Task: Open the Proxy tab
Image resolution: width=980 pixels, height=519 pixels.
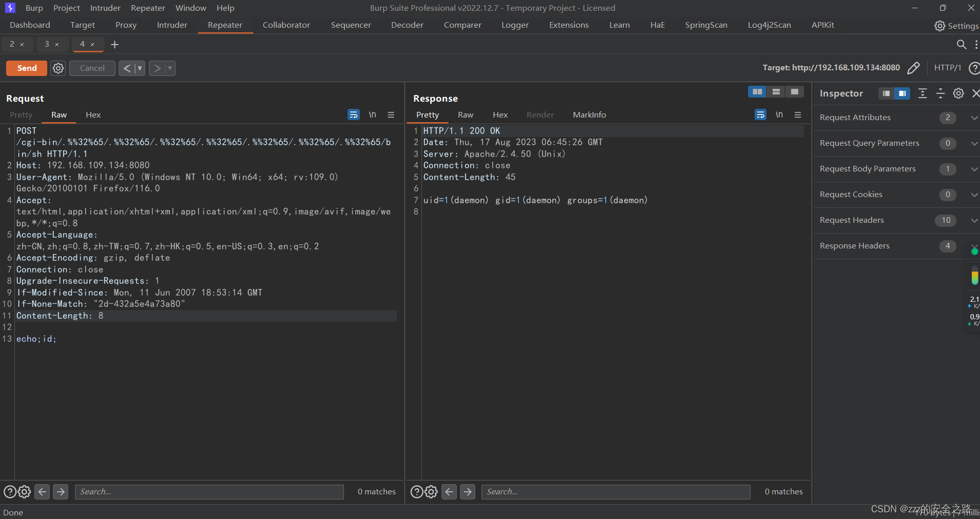Action: pos(126,25)
